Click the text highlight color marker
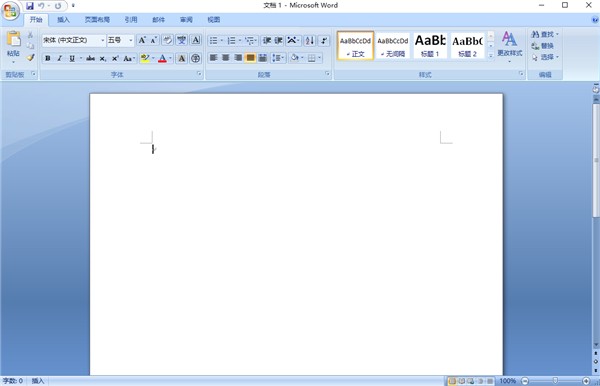600x386 pixels. coord(145,58)
